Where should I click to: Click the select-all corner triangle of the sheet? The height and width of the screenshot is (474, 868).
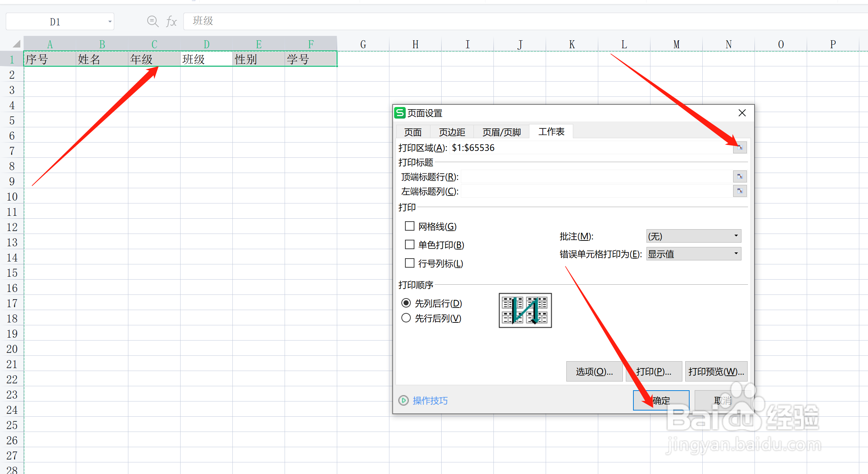tap(16, 44)
